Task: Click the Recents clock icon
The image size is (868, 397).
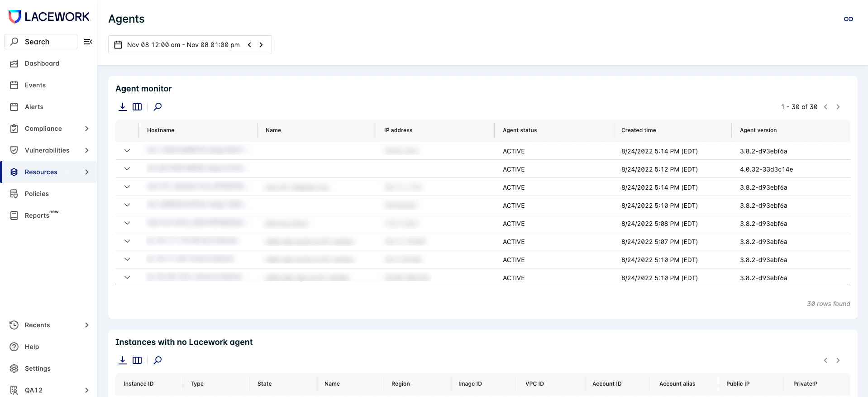Action: (x=14, y=325)
